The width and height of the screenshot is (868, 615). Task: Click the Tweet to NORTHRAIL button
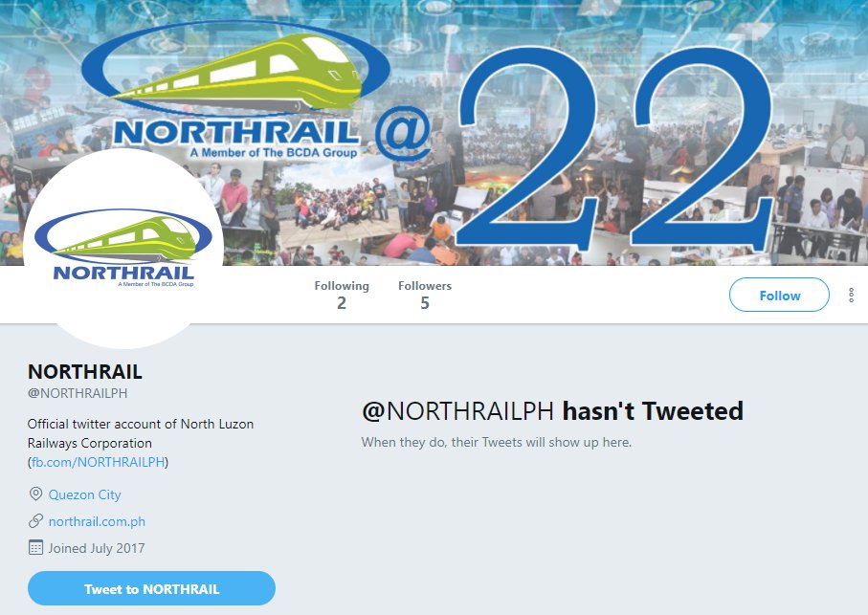(151, 588)
